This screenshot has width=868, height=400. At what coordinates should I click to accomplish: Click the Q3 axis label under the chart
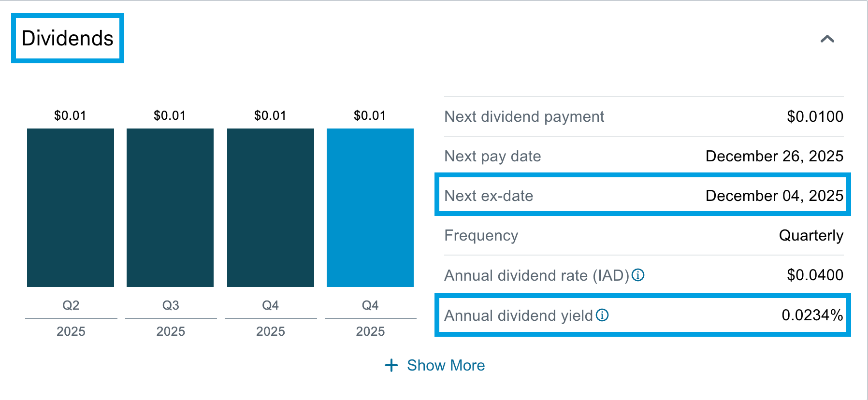(171, 305)
